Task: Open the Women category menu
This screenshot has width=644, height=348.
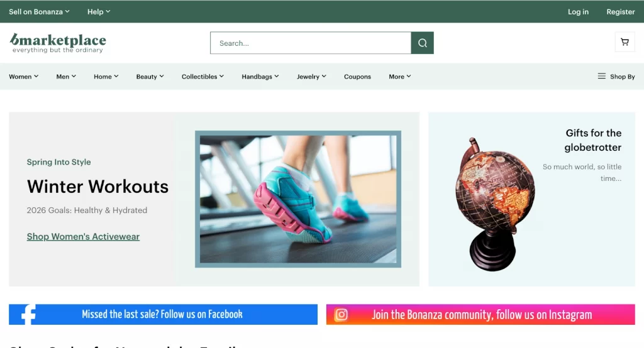Action: (x=24, y=77)
